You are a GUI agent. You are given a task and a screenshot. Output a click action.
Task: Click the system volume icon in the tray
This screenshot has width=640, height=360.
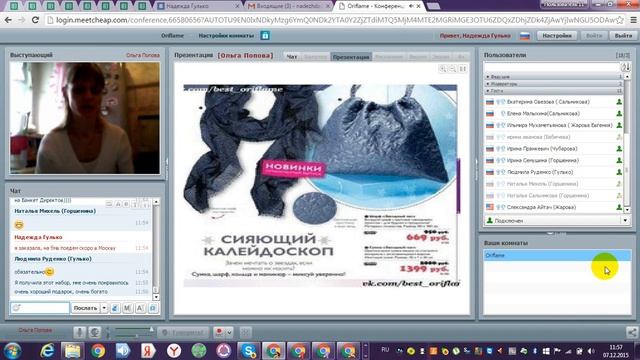pos(591,351)
